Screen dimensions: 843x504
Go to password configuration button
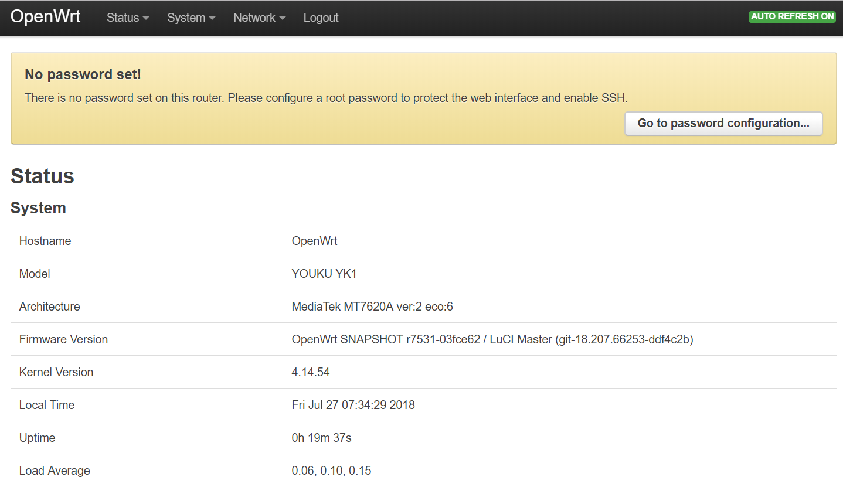point(723,123)
